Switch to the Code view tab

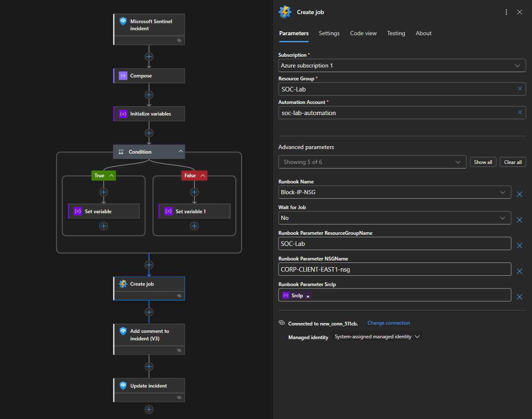363,33
